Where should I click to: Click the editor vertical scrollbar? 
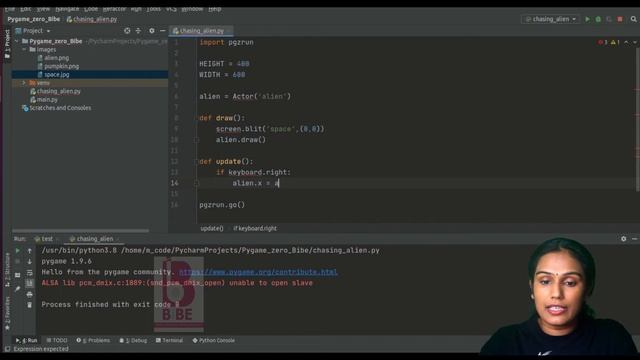(638, 118)
